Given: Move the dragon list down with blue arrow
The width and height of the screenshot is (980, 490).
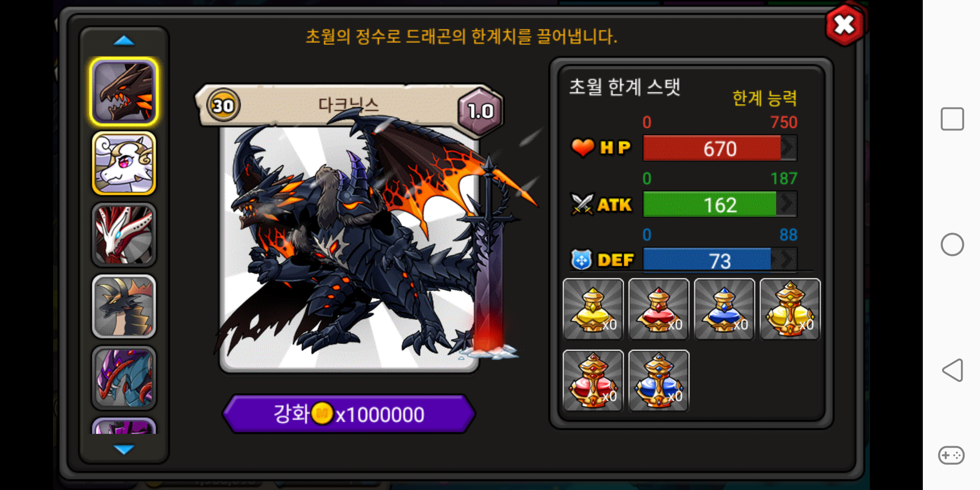Looking at the screenshot, I should coord(124,449).
